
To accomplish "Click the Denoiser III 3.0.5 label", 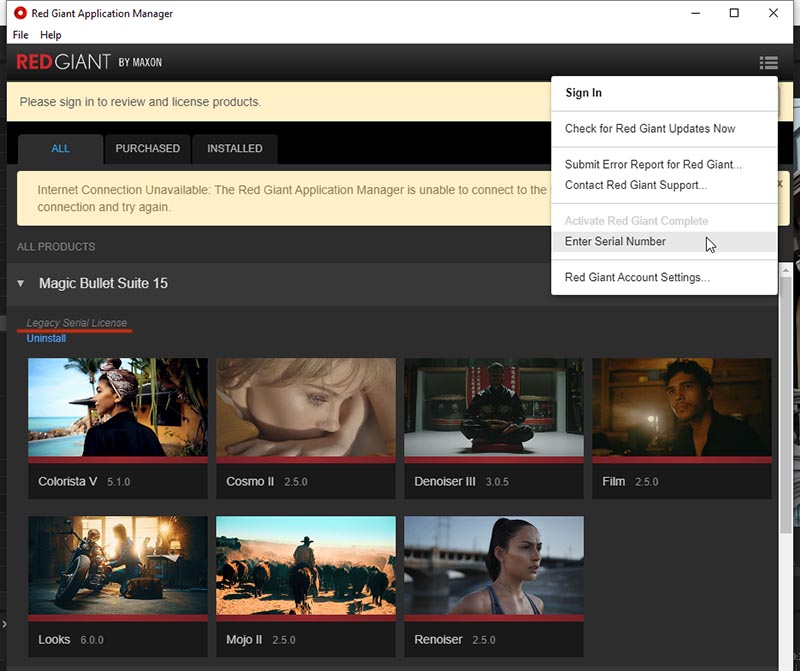I will pyautogui.click(x=461, y=482).
